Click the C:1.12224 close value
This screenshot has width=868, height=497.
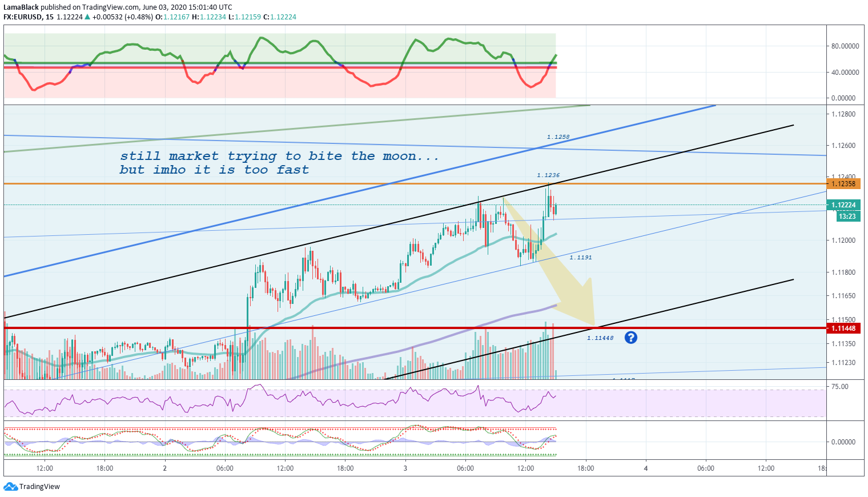pos(280,17)
